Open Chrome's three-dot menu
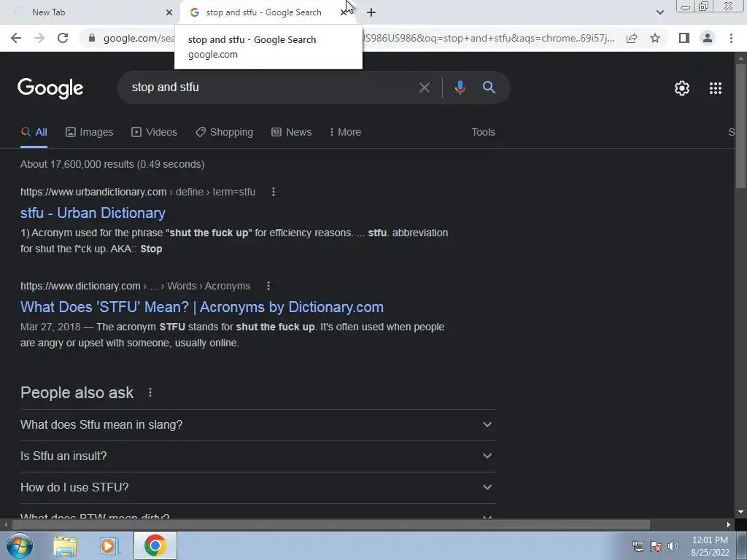Screen dimensions: 747x560 point(731,38)
